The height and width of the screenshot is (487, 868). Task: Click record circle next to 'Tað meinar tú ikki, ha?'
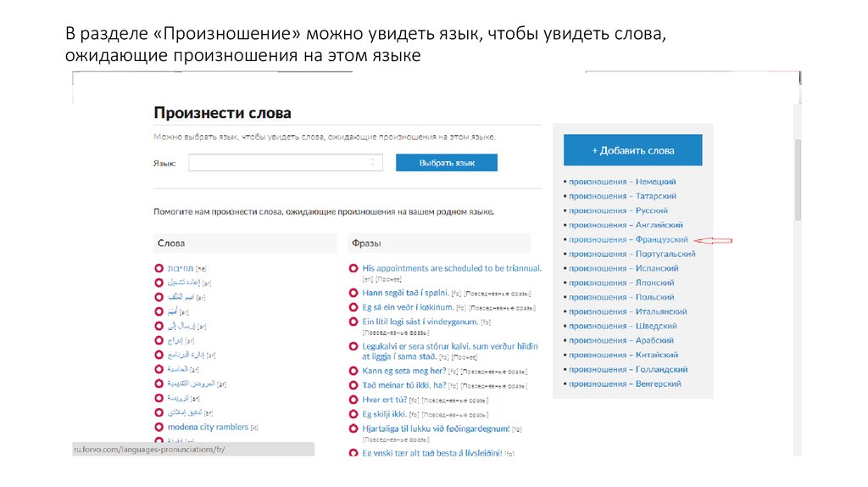[x=353, y=385]
